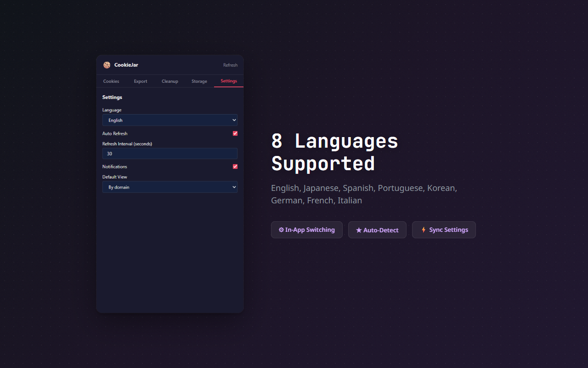This screenshot has height=368, width=588.
Task: Click the CookieJar cookie logo icon
Action: [x=107, y=65]
